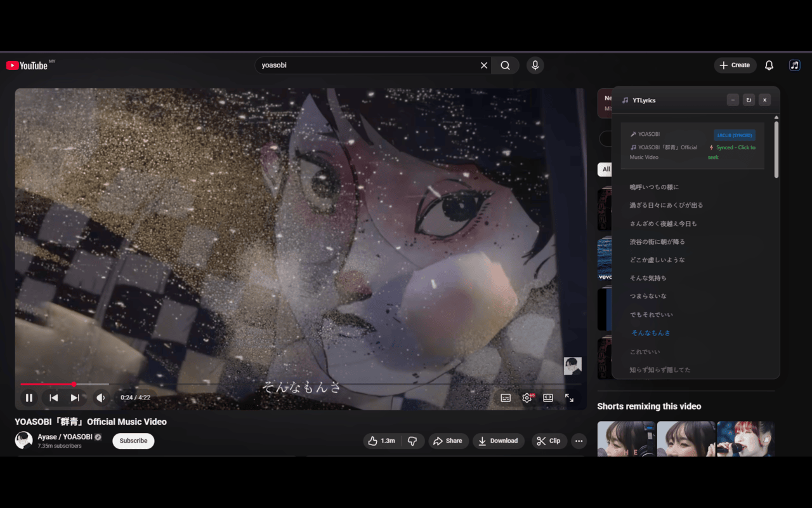Reload lyrics in the YTLyrics panel
Viewport: 812px width, 508px height.
749,100
